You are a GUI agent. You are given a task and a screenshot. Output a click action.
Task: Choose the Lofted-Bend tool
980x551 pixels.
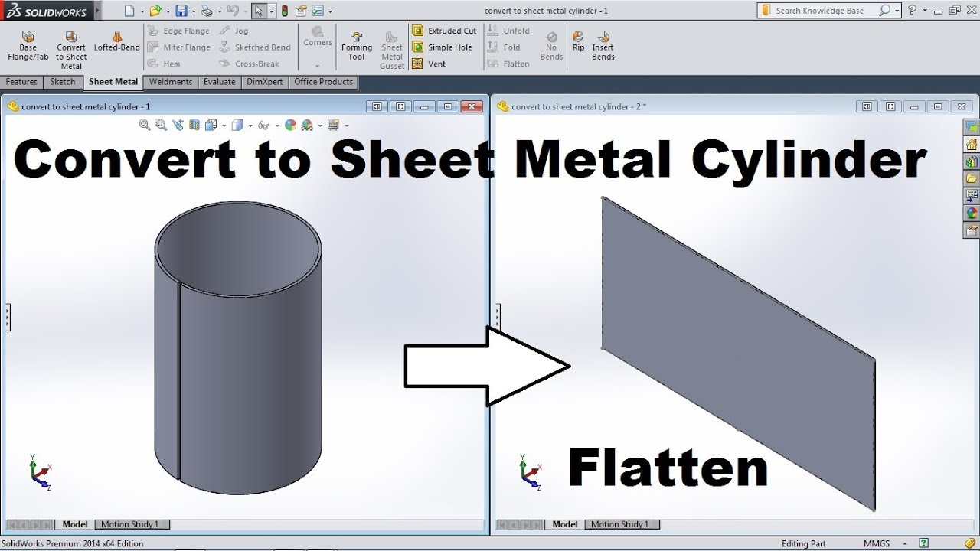[x=117, y=42]
